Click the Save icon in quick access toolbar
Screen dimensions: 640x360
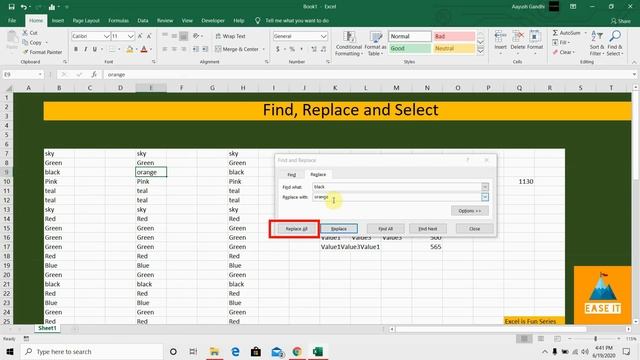click(x=11, y=7)
